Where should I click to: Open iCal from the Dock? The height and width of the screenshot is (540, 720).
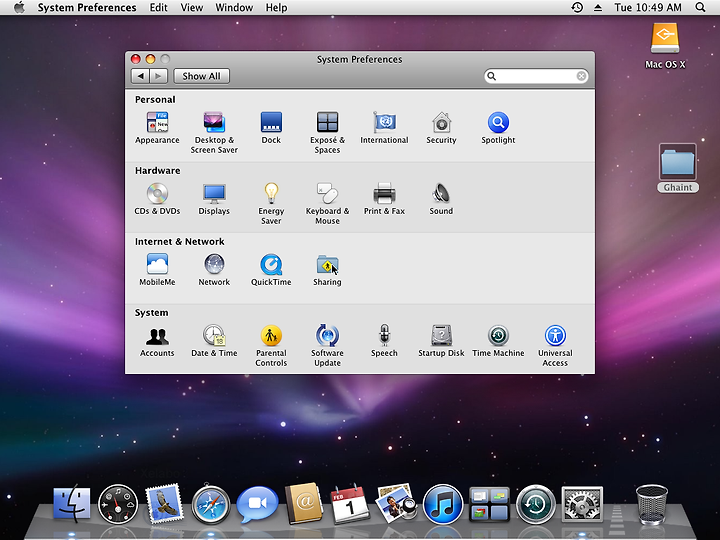[x=350, y=503]
